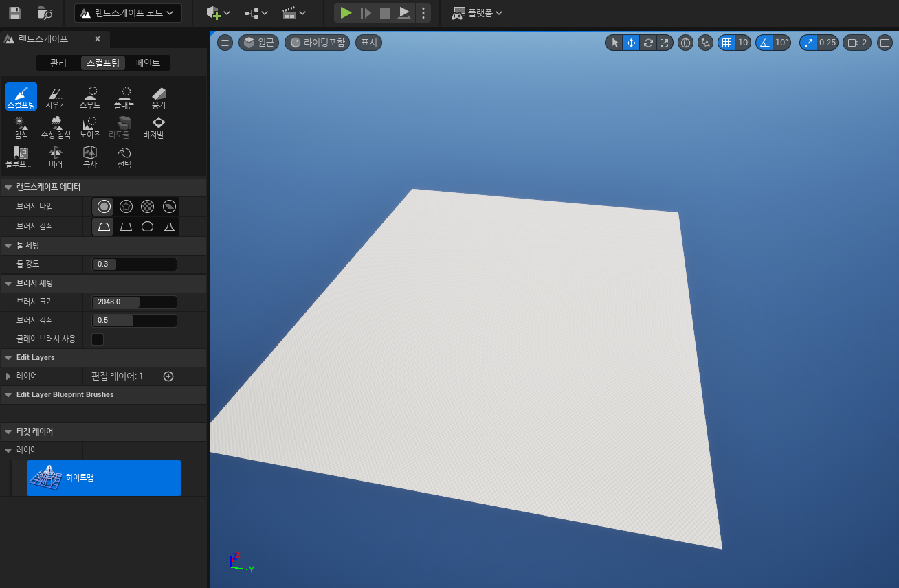Open the add content cube dropdown
Viewport: 899px width, 588px height.
[x=219, y=12]
